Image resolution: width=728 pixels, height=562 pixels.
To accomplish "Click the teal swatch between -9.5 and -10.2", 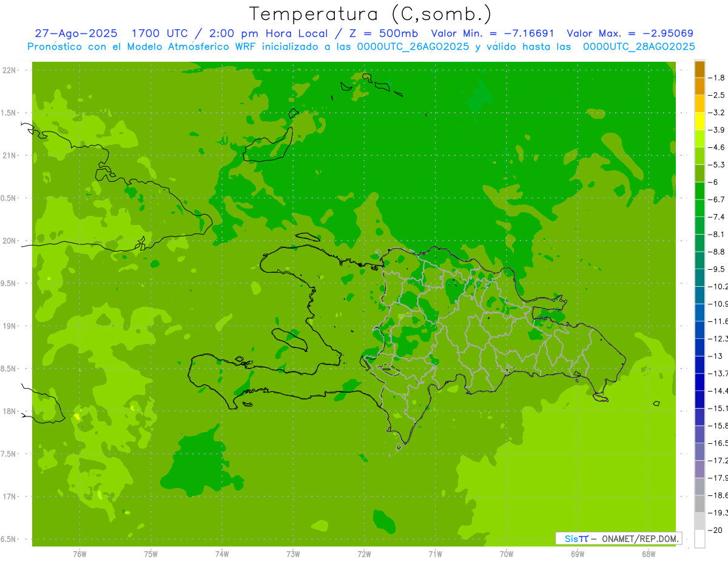I will pos(699,278).
